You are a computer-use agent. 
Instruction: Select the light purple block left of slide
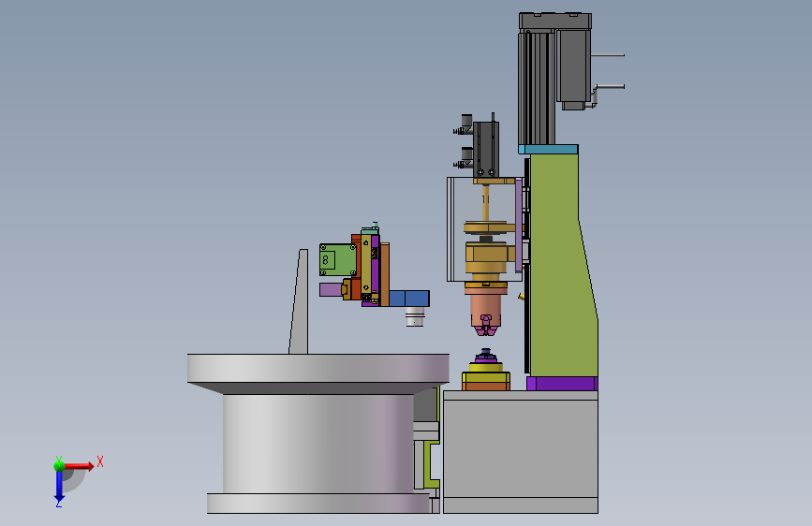click(x=331, y=289)
